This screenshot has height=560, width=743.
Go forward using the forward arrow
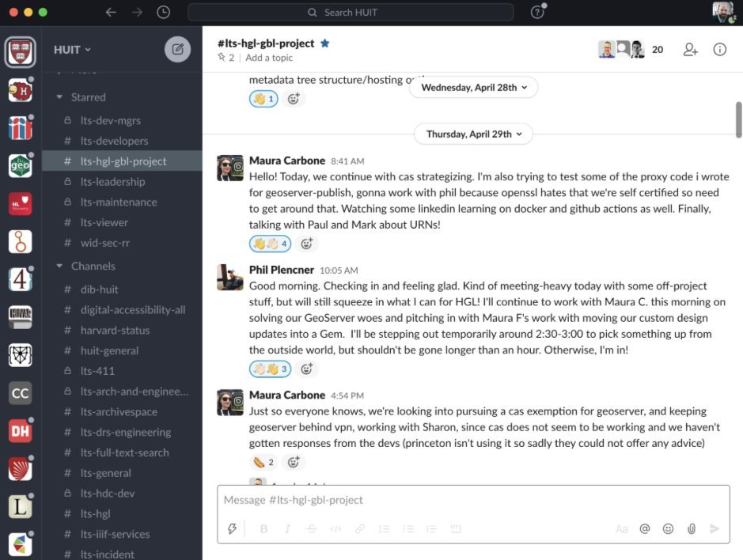(x=137, y=13)
